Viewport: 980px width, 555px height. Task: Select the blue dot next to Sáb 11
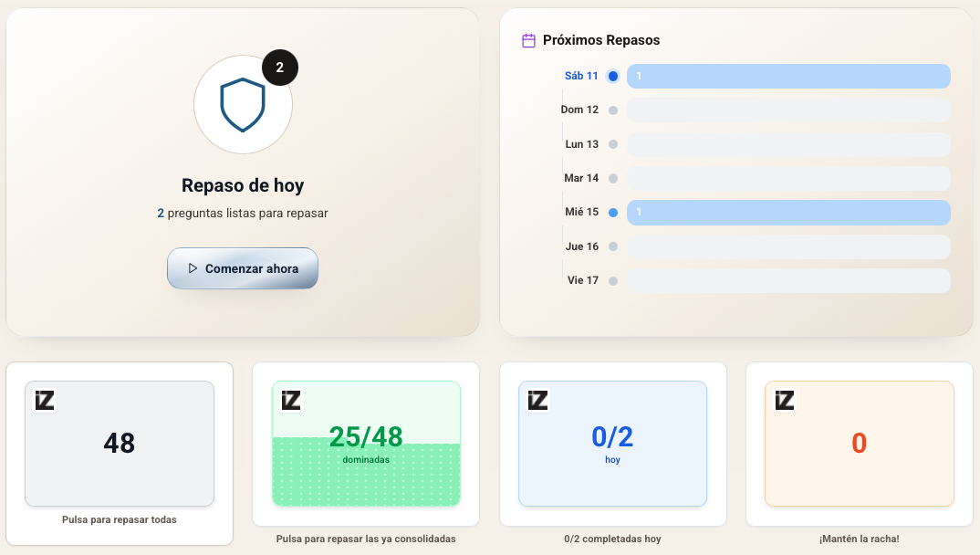[612, 76]
